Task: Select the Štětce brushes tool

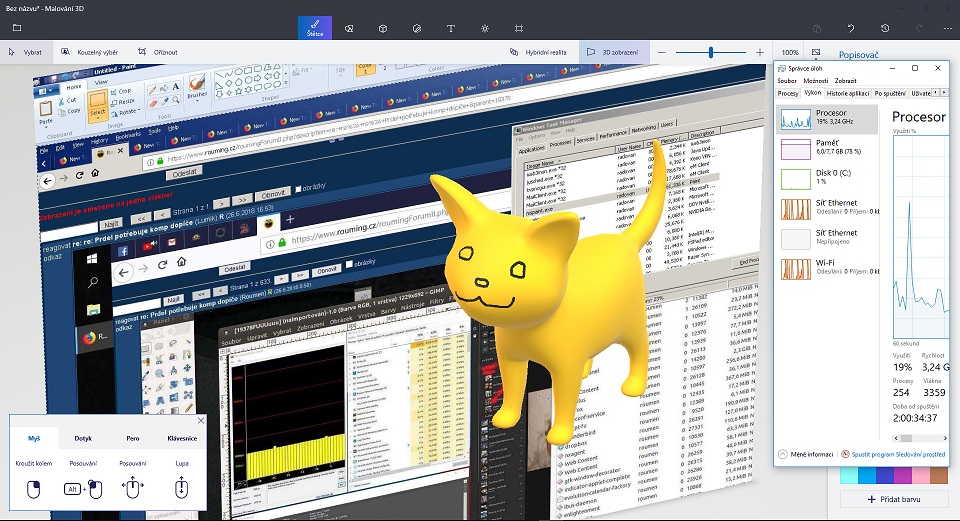Action: (316, 27)
